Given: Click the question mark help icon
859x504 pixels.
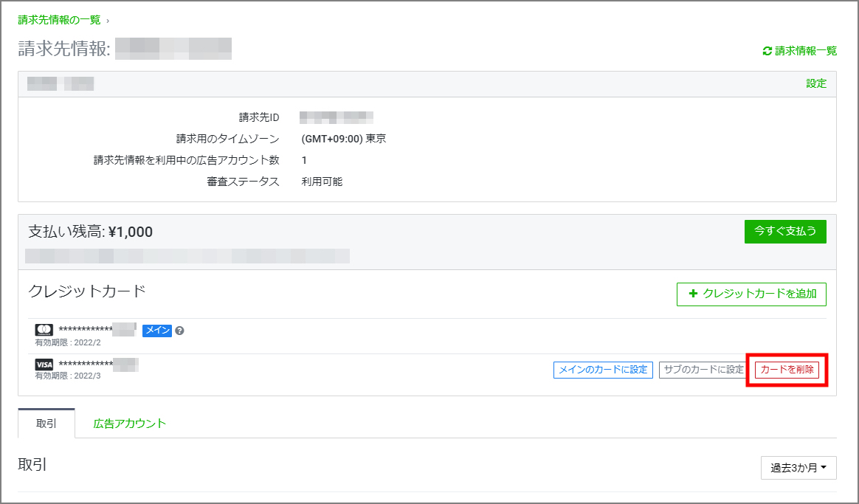Looking at the screenshot, I should pyautogui.click(x=179, y=331).
